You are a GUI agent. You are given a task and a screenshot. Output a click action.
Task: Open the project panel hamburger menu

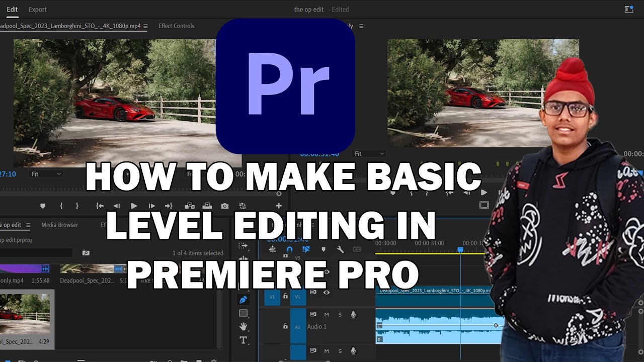(x=28, y=225)
